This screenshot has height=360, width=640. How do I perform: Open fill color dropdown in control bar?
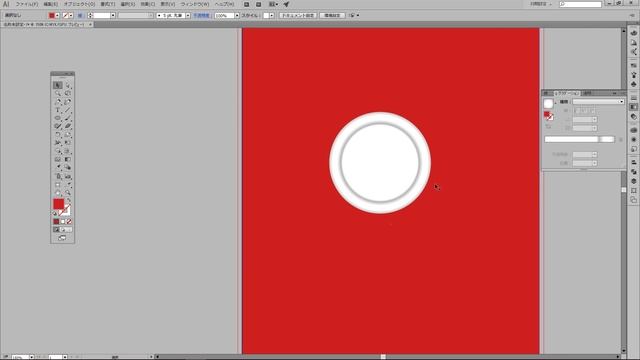point(57,16)
